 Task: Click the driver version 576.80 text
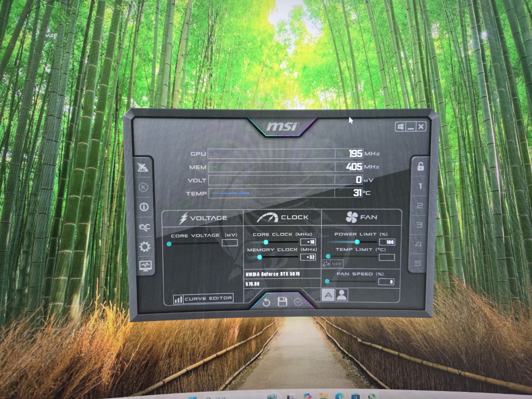pos(252,284)
